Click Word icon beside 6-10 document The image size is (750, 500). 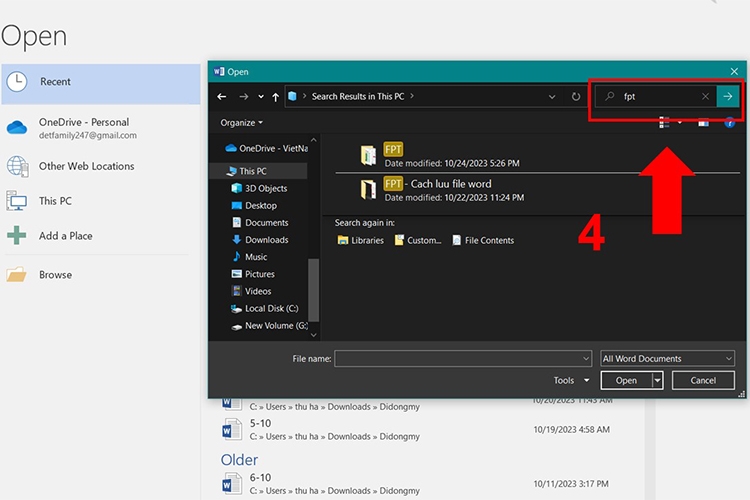pyautogui.click(x=232, y=484)
